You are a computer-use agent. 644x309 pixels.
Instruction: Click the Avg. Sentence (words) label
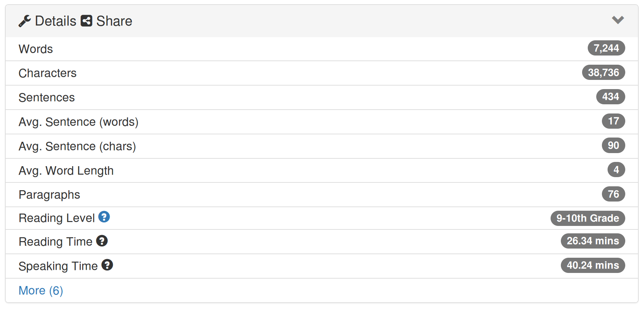pyautogui.click(x=78, y=122)
